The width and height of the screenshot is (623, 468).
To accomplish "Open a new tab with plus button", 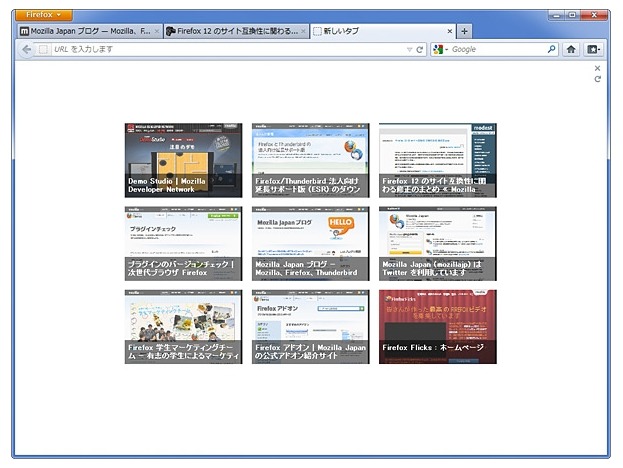I will [x=464, y=31].
